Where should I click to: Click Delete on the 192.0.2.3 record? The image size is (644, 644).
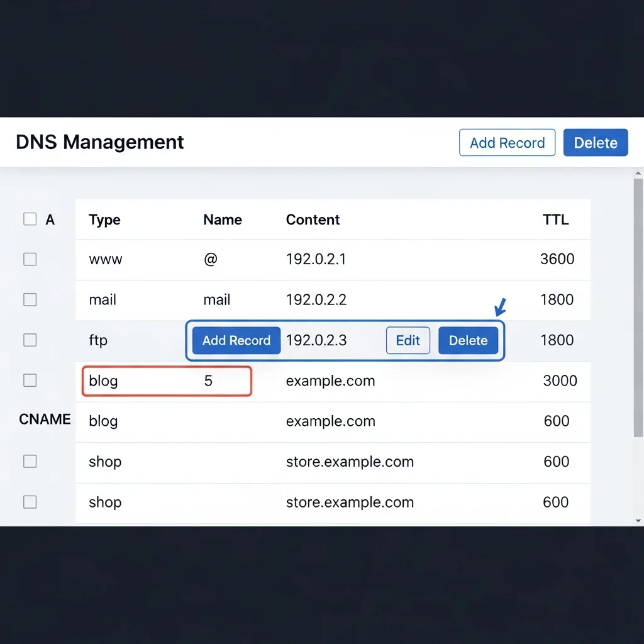coord(468,340)
